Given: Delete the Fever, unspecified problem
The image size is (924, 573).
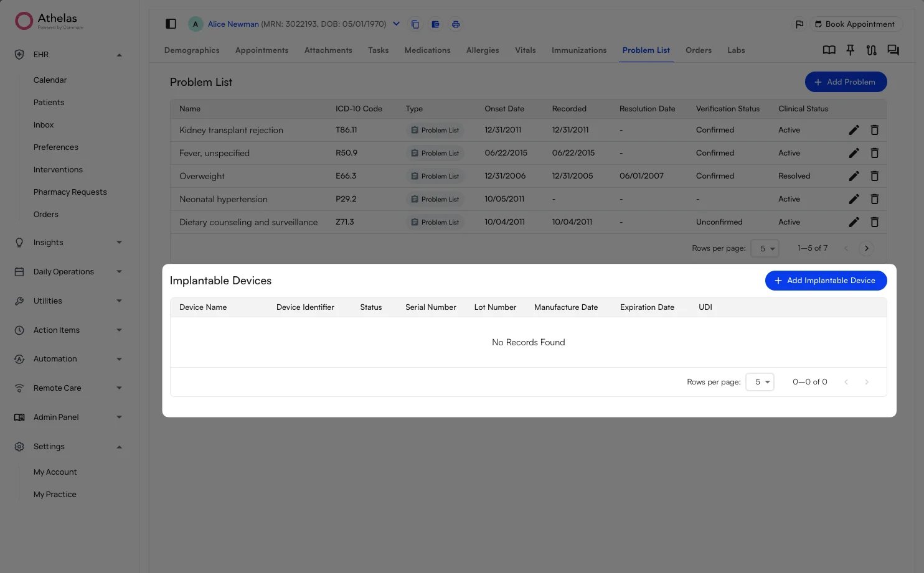Looking at the screenshot, I should pos(874,153).
